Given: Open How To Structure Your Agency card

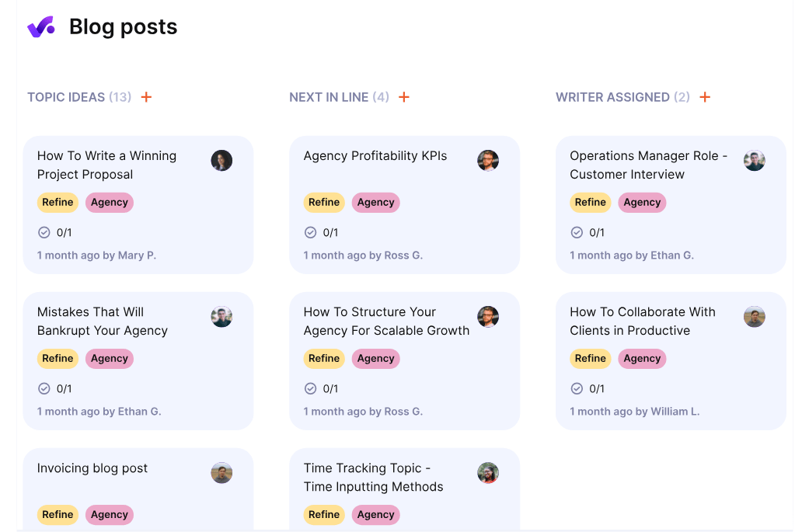Looking at the screenshot, I should coord(386,322).
